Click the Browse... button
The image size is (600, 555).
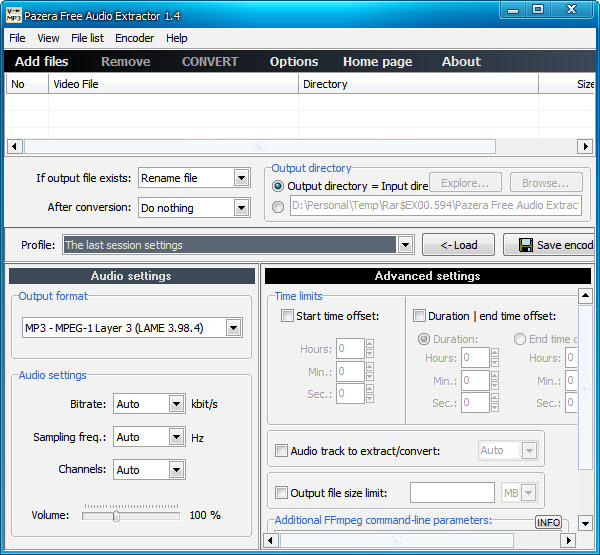point(546,183)
